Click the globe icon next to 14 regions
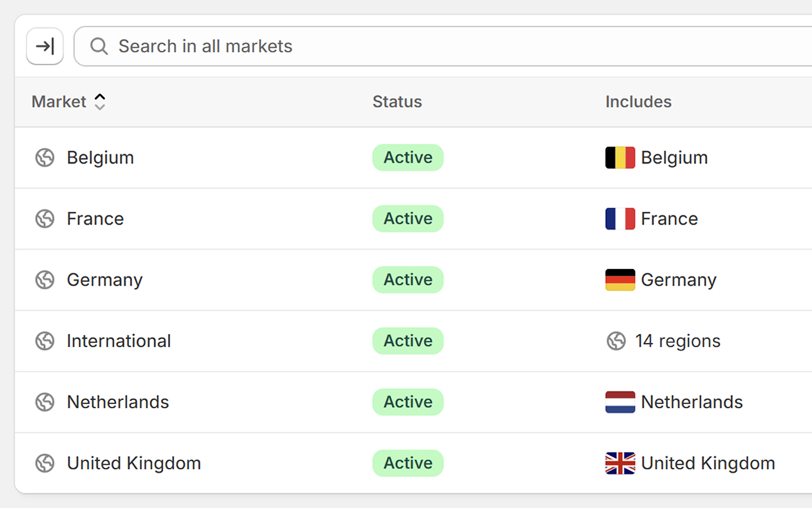Viewport: 812px width, 508px height. coord(616,340)
